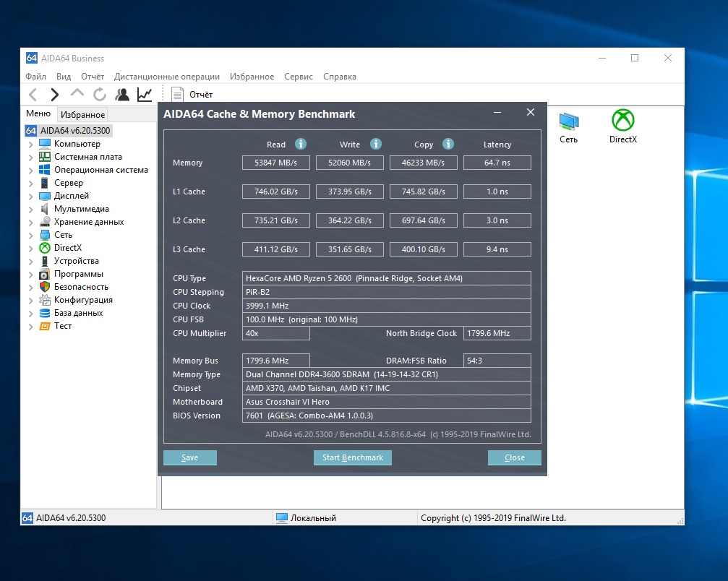Select the Конфигурация tree icon
The width and height of the screenshot is (728, 581).
point(45,299)
